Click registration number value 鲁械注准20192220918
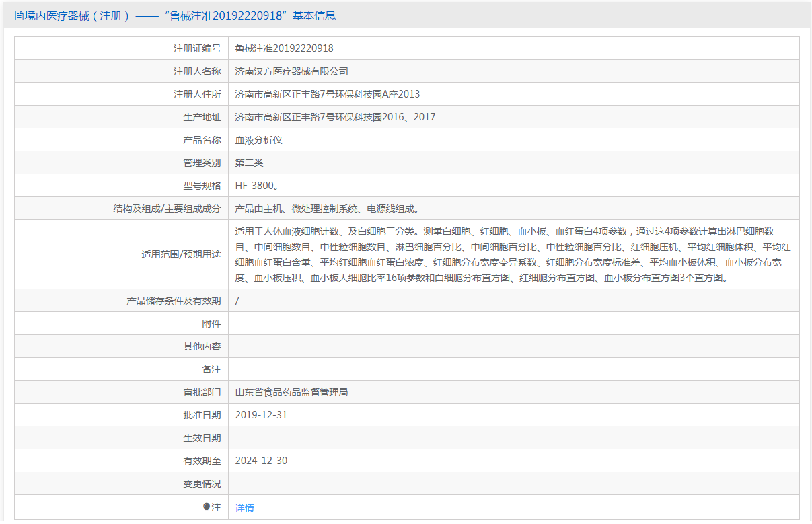The height and width of the screenshot is (524, 812). [x=284, y=48]
